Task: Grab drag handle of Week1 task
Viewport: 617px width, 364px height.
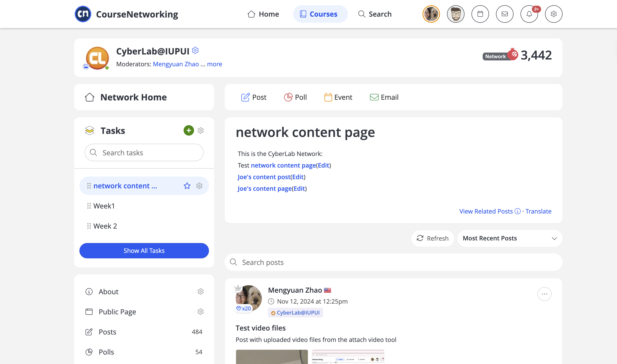Action: tap(89, 206)
